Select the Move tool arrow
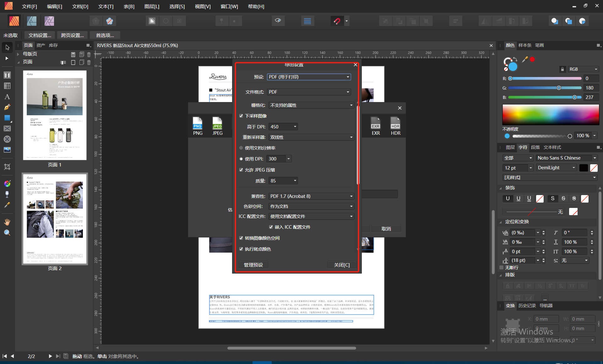603x364 pixels. tap(7, 47)
